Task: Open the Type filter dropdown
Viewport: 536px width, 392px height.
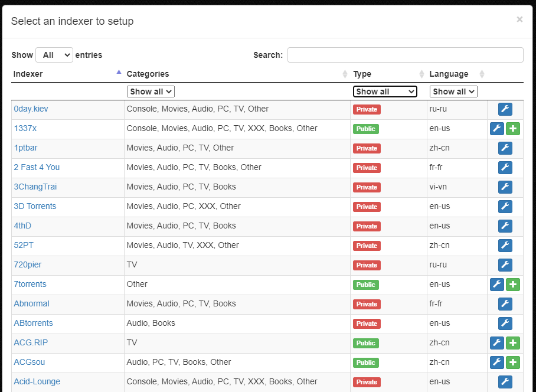Action: (385, 92)
